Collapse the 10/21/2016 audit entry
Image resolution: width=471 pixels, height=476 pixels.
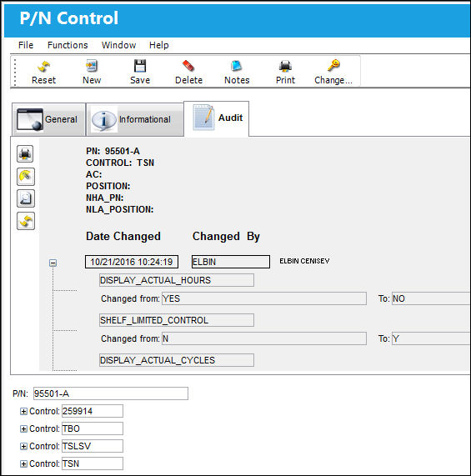coord(53,263)
